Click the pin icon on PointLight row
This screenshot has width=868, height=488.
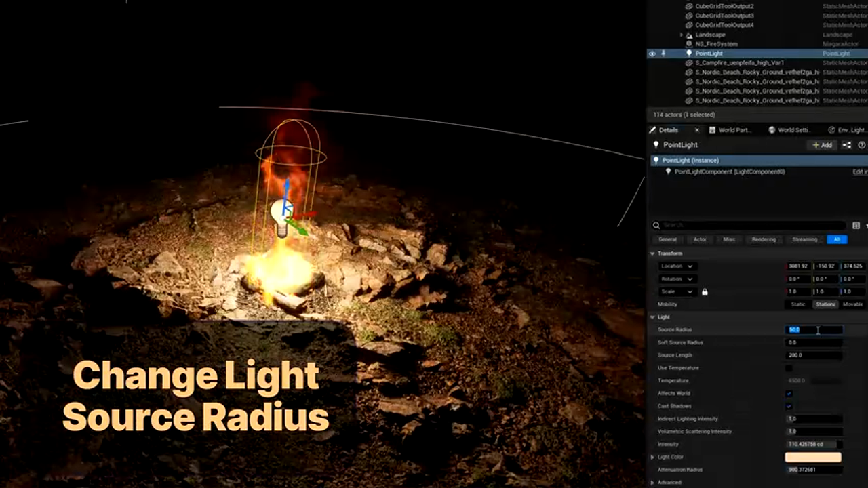pyautogui.click(x=664, y=54)
